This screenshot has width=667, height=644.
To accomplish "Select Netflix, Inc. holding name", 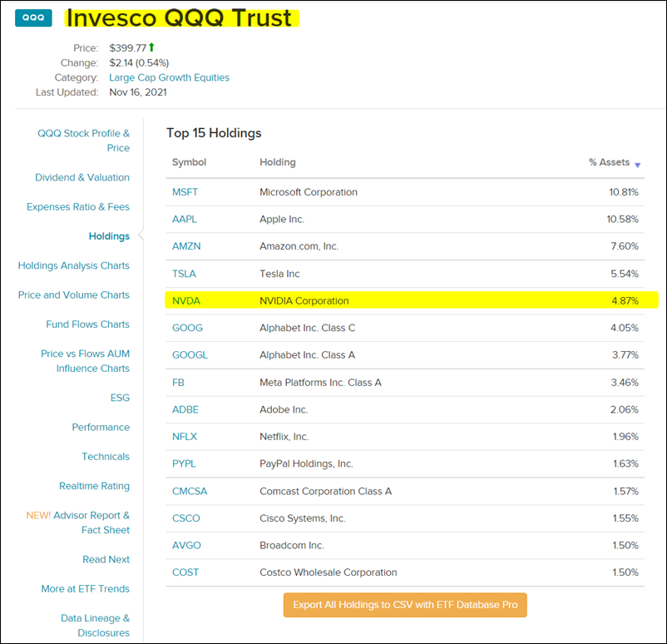I will point(284,437).
